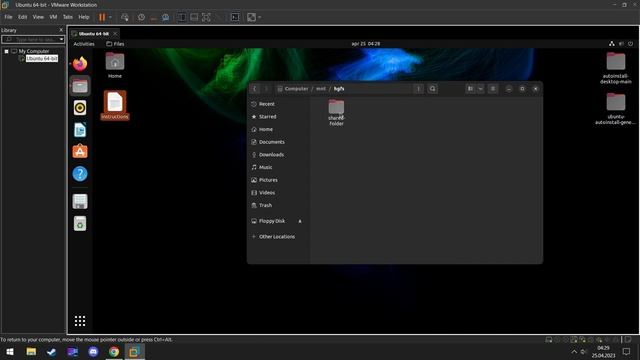Open Discord from the Windows taskbar

pyautogui.click(x=93, y=351)
